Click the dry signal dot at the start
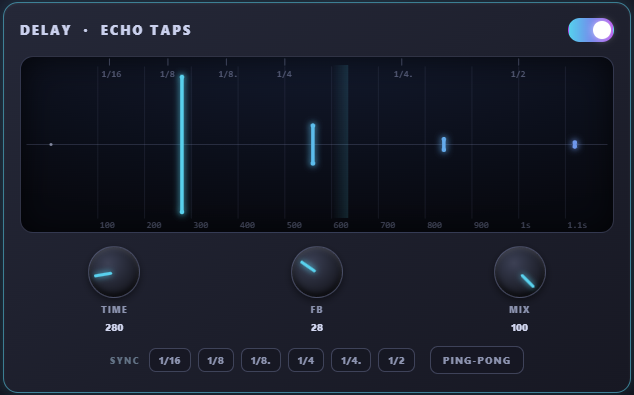Viewport: 634px width, 395px height. click(51, 144)
